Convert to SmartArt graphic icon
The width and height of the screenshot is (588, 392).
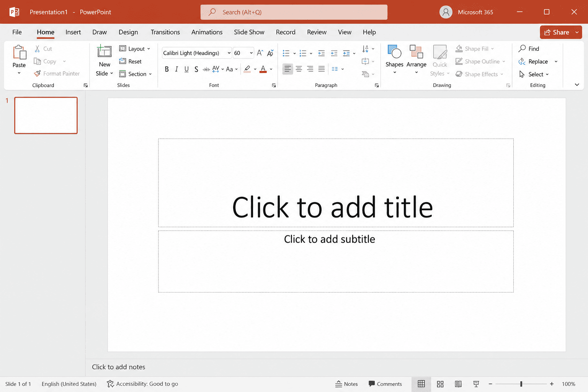[x=366, y=74]
